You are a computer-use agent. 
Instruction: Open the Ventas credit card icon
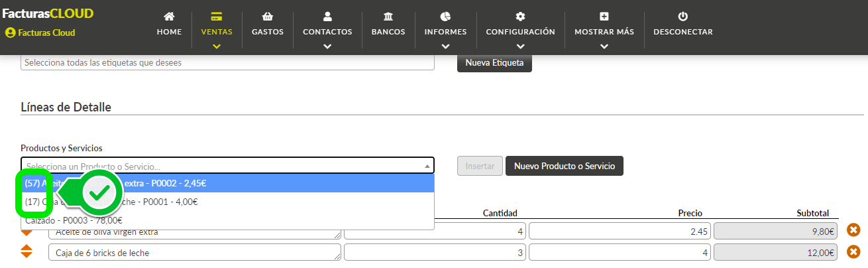click(x=217, y=17)
